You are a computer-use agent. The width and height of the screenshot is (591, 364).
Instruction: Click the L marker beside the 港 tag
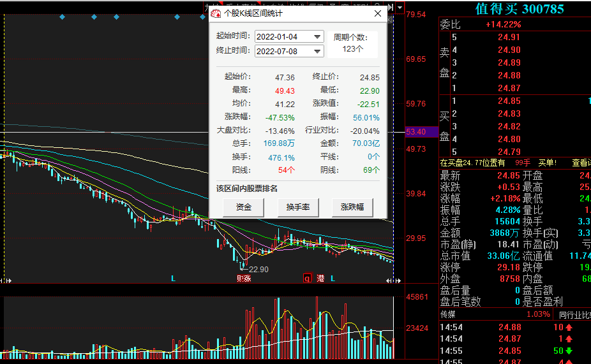click(333, 279)
